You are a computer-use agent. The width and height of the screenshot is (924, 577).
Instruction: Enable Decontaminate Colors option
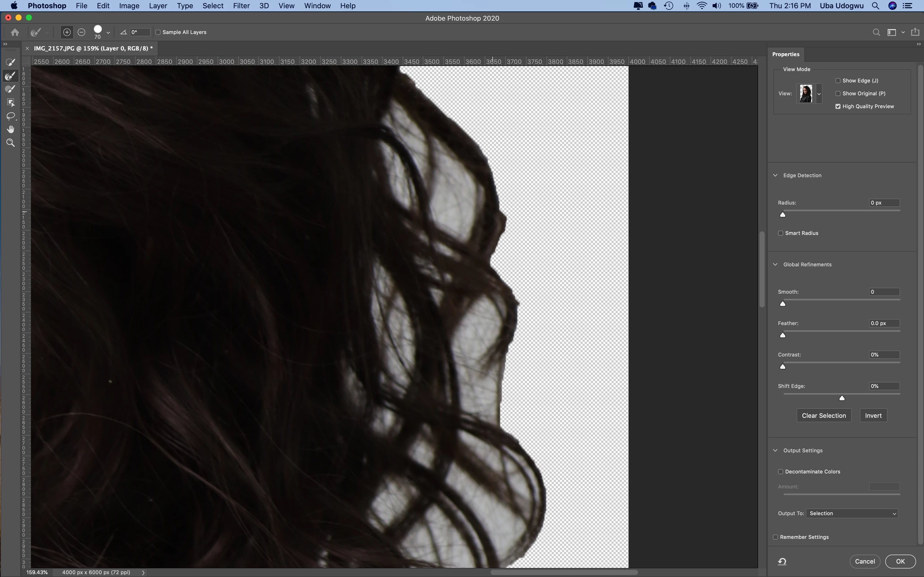[780, 472]
